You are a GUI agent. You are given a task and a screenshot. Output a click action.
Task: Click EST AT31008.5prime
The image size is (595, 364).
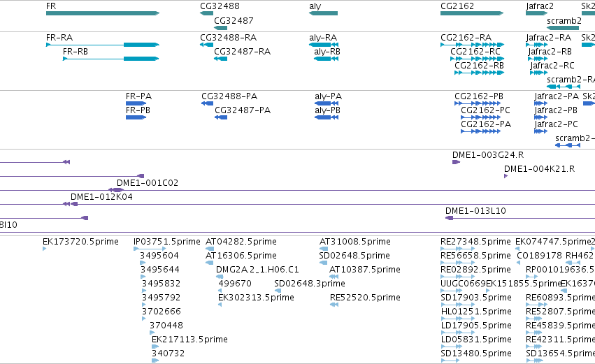tap(354, 242)
